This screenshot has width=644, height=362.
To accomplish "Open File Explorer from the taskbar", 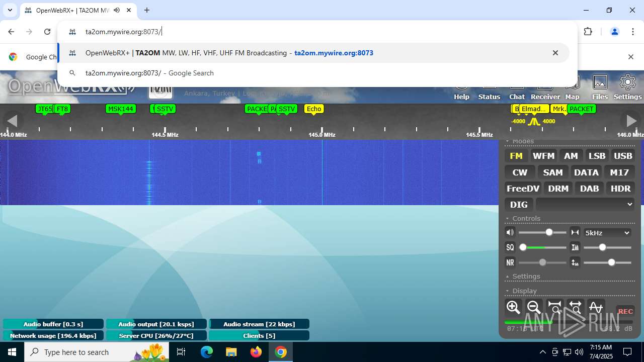I will pos(231,352).
